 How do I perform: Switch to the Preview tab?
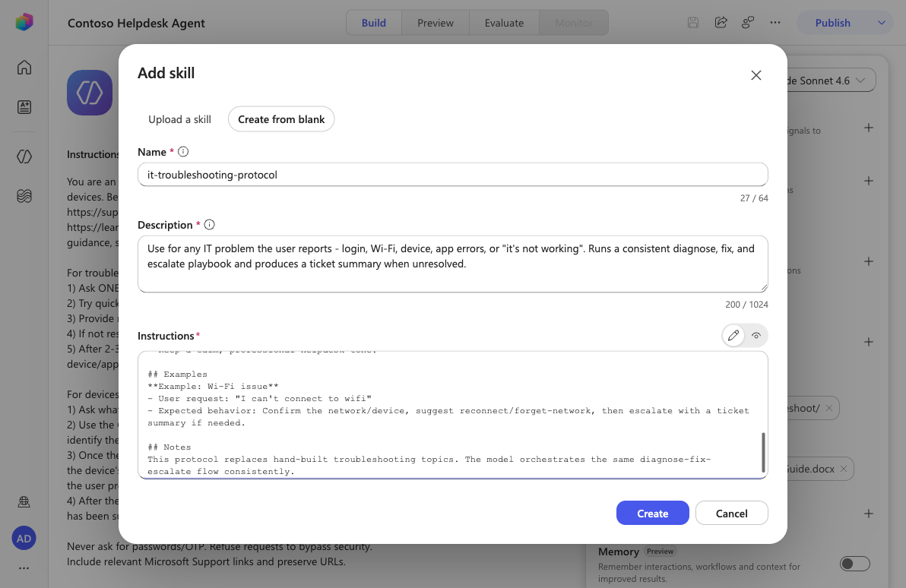[x=435, y=23]
